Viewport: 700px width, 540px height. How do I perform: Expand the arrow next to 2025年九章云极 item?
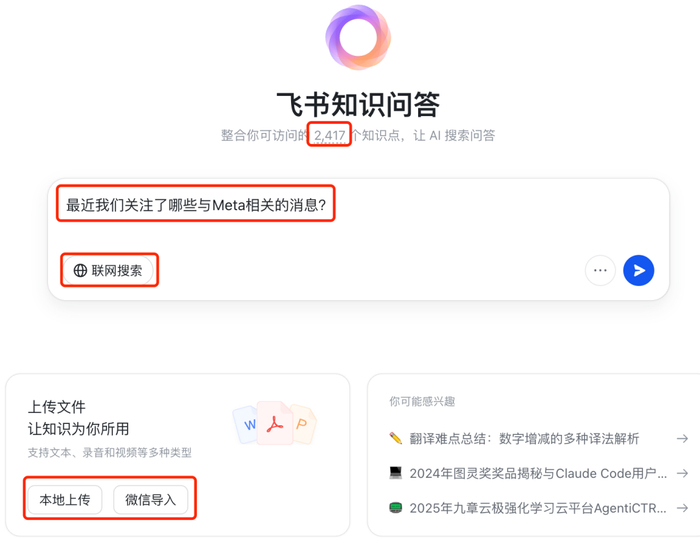tap(682, 508)
